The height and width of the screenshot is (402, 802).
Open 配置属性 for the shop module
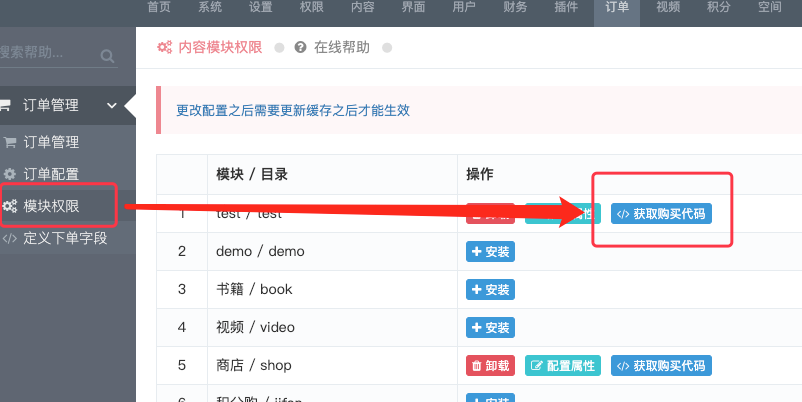point(563,366)
